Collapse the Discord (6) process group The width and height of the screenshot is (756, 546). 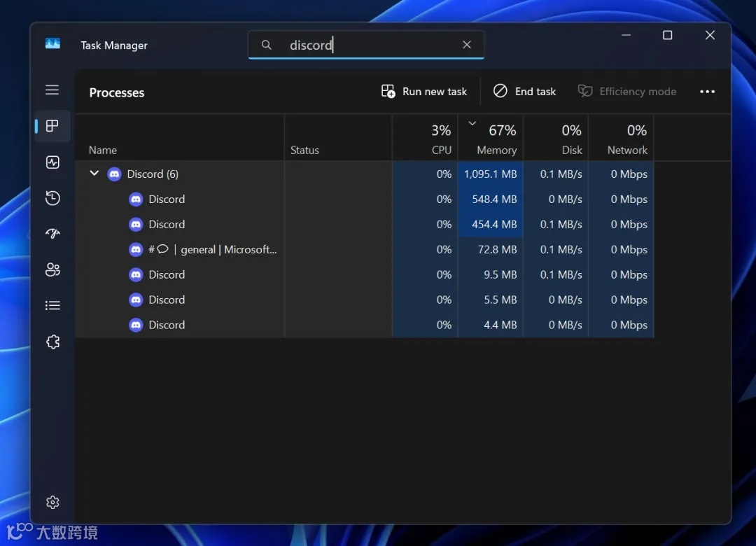click(x=94, y=174)
